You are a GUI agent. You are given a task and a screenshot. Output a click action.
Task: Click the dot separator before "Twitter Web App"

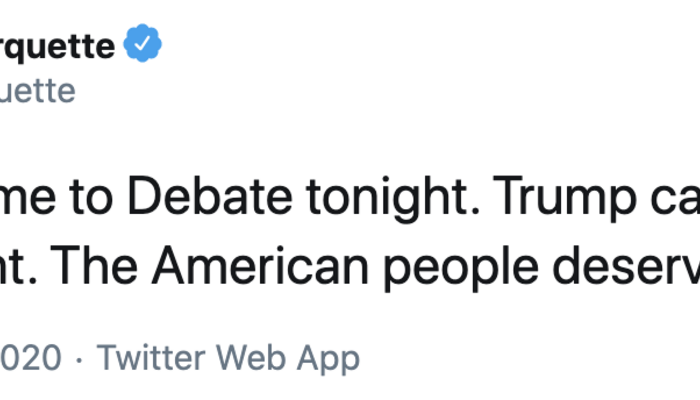click(82, 358)
